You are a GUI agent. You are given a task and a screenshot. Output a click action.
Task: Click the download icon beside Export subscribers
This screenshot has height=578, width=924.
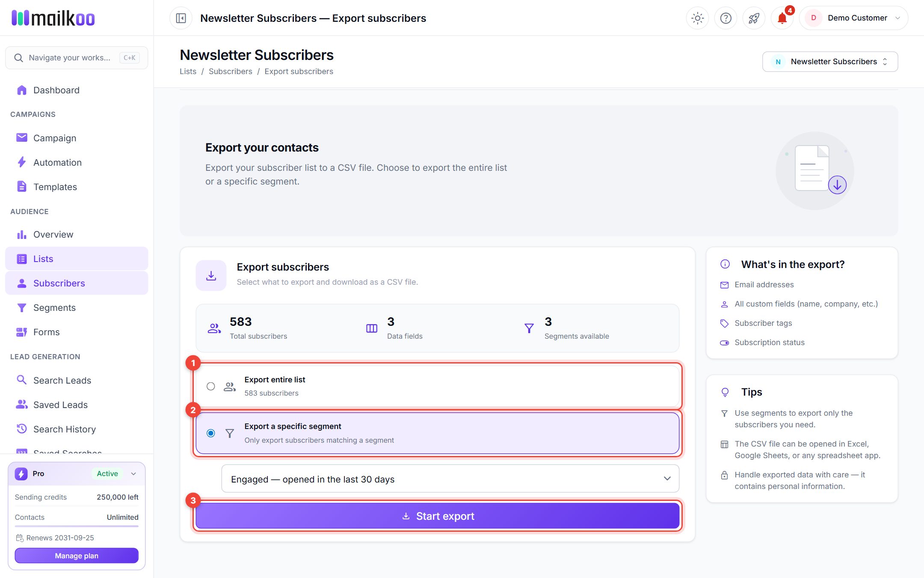tap(211, 275)
